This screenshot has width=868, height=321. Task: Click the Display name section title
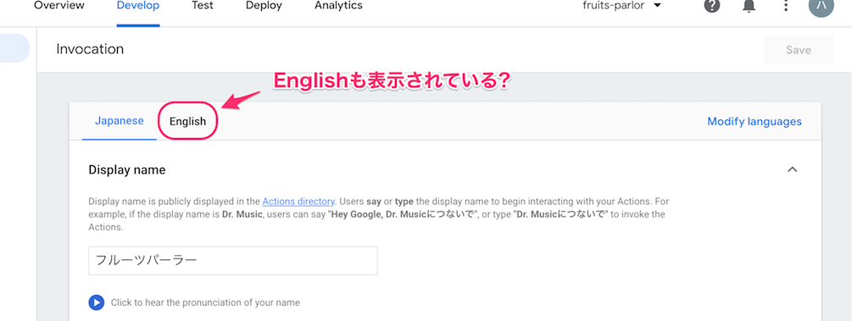pyautogui.click(x=127, y=170)
